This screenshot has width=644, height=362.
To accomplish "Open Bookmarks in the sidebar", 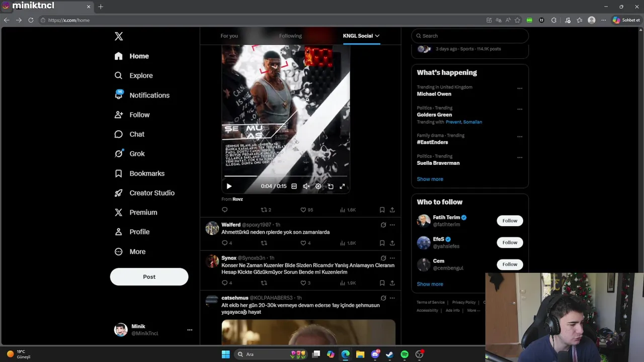I will pyautogui.click(x=140, y=173).
